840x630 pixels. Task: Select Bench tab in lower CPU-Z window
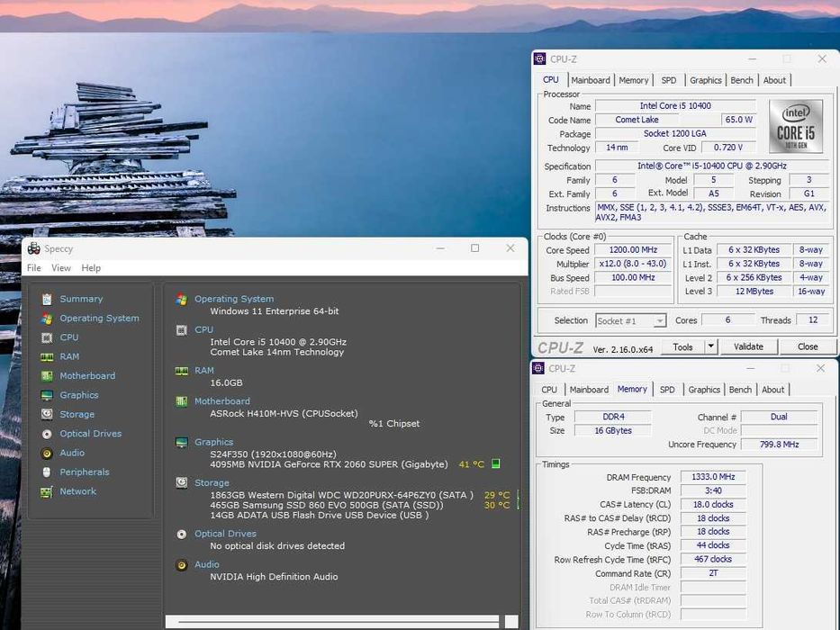pyautogui.click(x=740, y=390)
